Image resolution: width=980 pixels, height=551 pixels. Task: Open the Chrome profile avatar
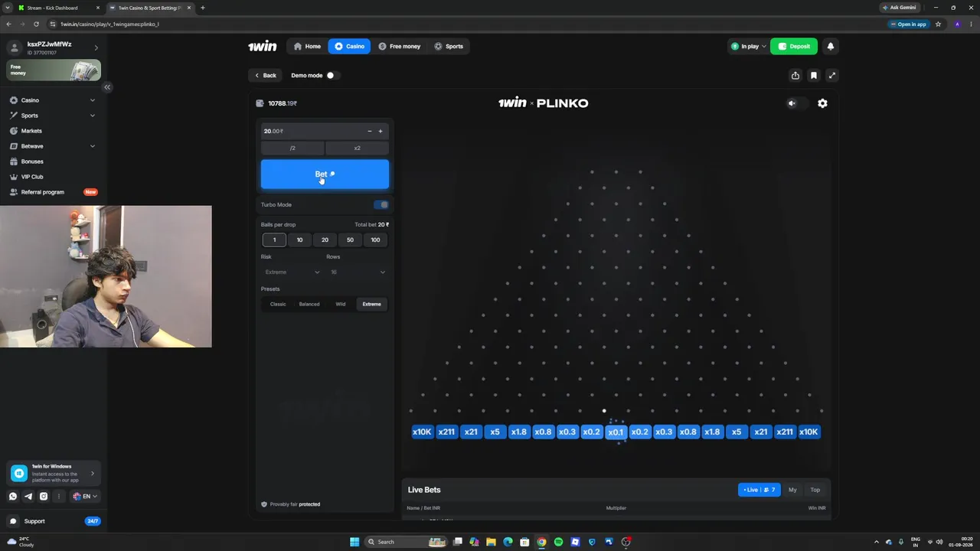[957, 24]
